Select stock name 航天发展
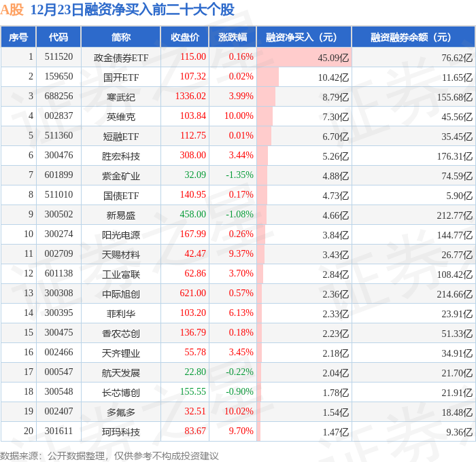 [121, 373]
